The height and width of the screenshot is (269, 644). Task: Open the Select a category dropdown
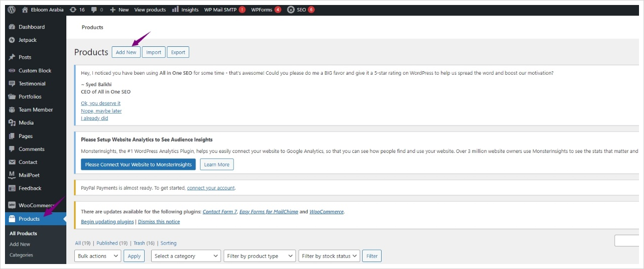coord(186,256)
